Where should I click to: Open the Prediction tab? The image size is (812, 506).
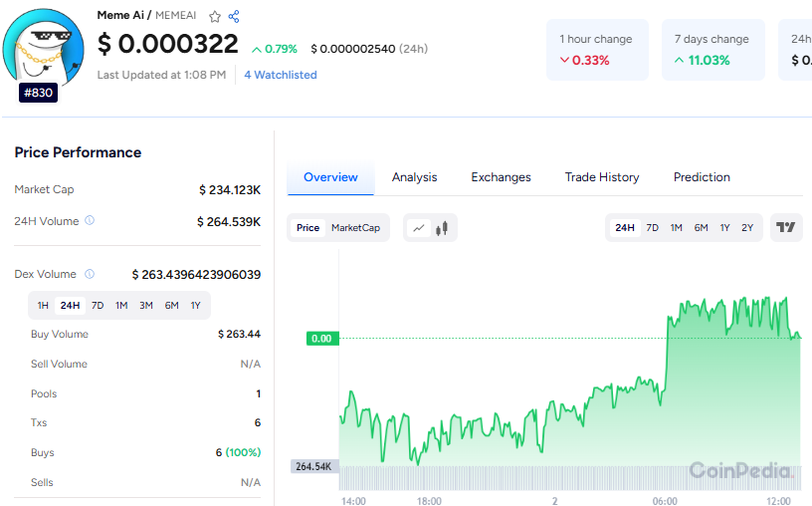coord(702,177)
